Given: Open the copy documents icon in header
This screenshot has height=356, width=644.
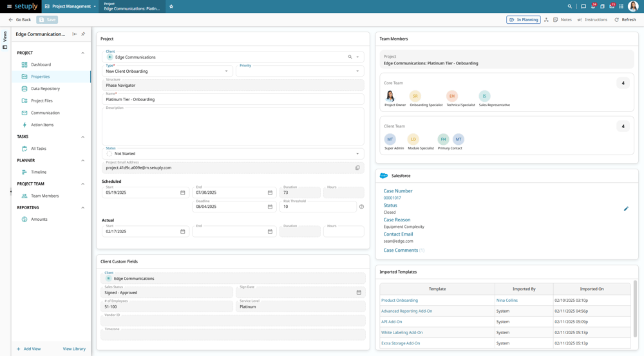Looking at the screenshot, I should coord(602,6).
